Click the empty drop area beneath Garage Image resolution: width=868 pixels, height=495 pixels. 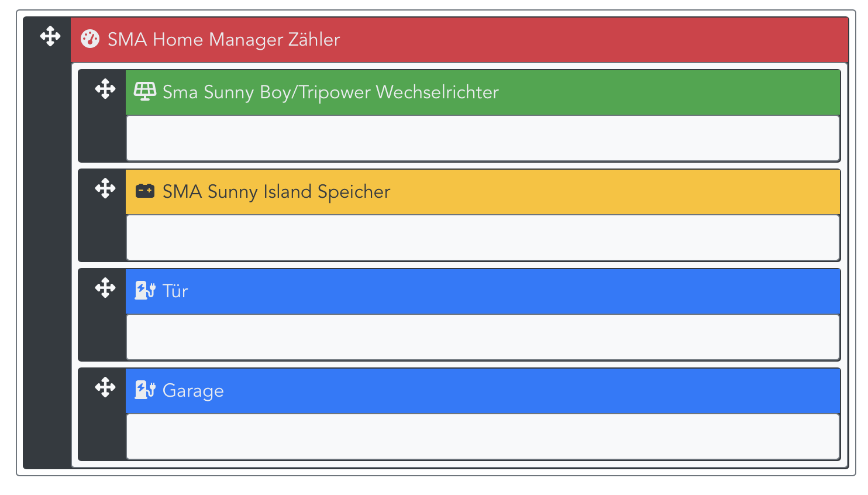tap(483, 436)
